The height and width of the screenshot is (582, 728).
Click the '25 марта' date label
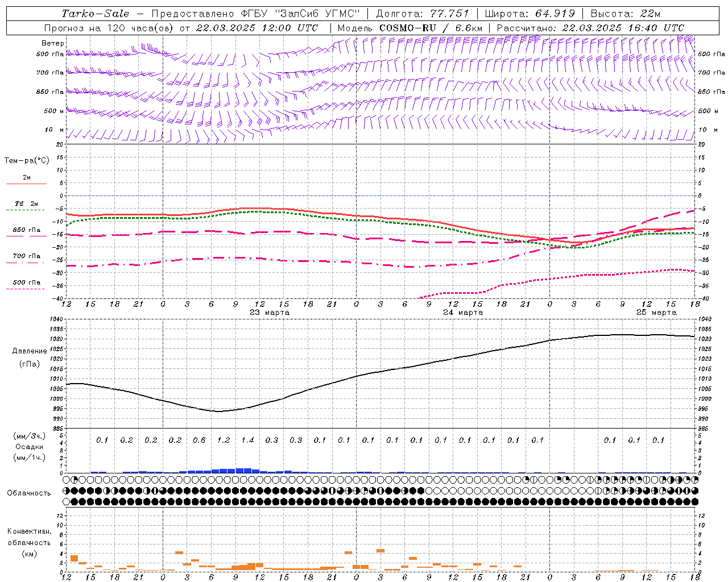656,313
